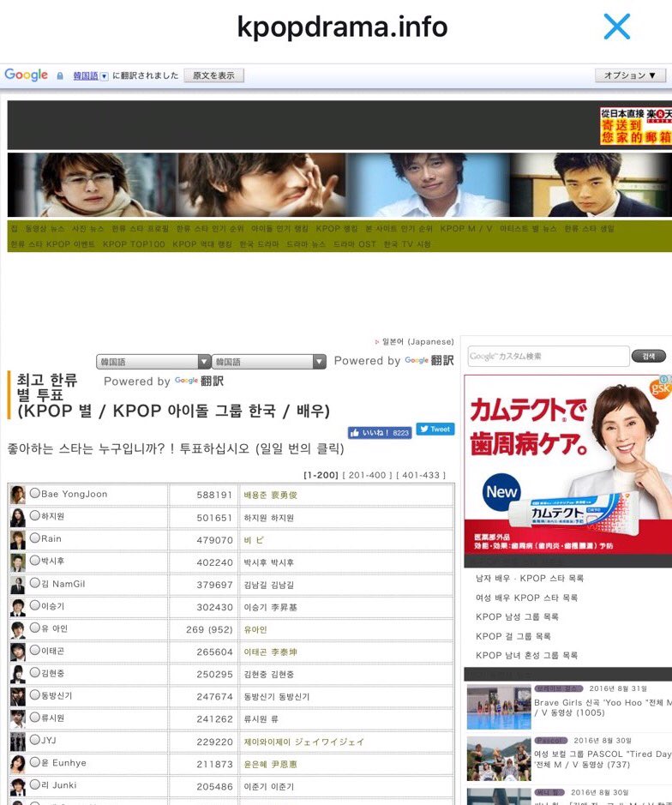
Task: Open the 이태곤 李泰坤 profile link
Action: click(271, 652)
